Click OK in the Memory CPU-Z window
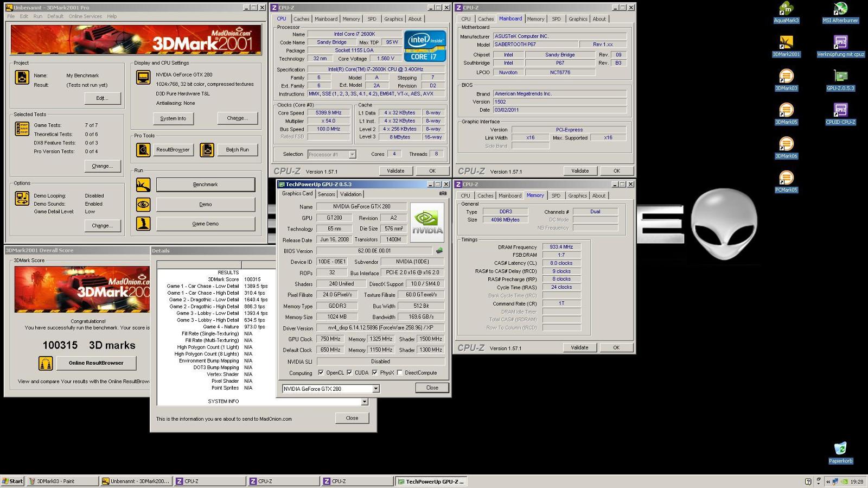868x488 pixels. 616,347
